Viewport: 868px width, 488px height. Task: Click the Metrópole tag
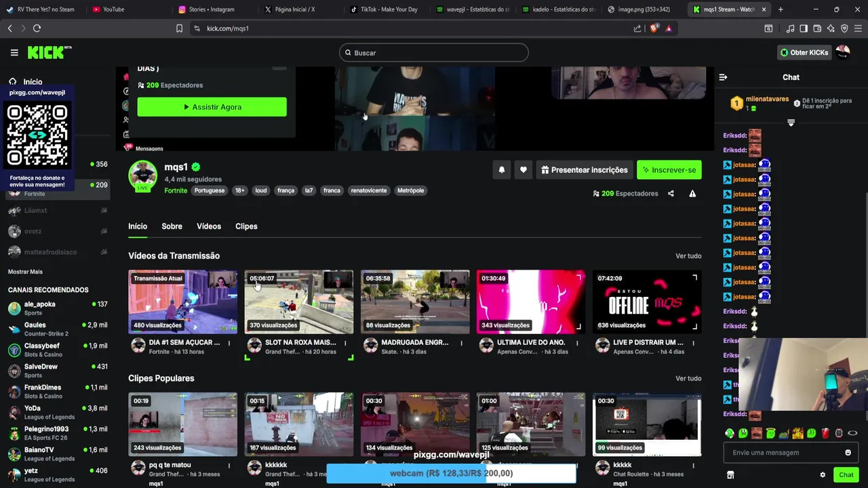411,190
